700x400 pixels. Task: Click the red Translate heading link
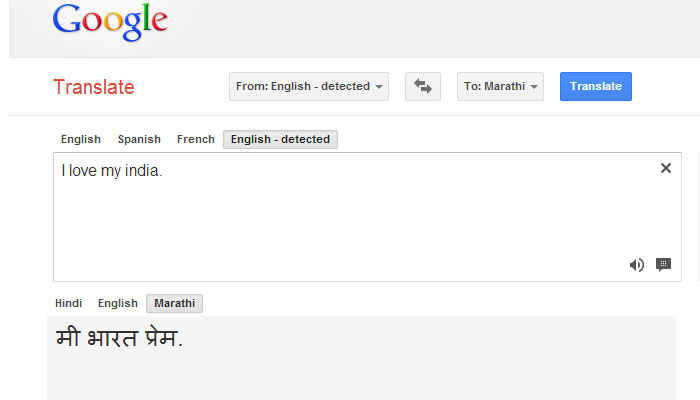93,87
